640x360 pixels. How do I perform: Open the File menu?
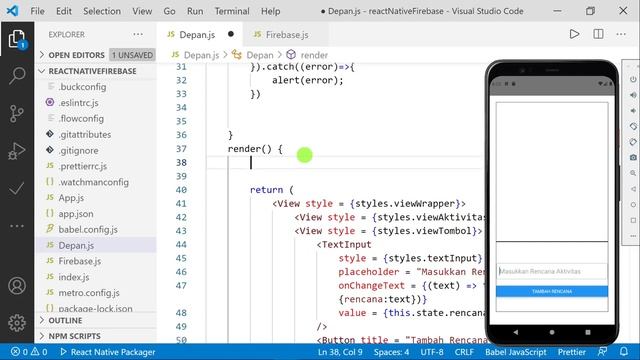click(x=37, y=11)
